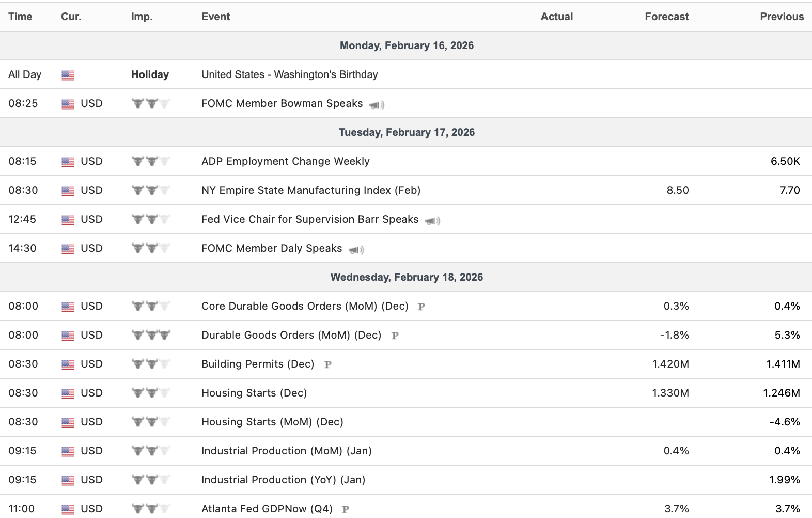This screenshot has width=812, height=518.
Task: Click the speaker icon beside Daly Speaks
Action: pos(356,250)
